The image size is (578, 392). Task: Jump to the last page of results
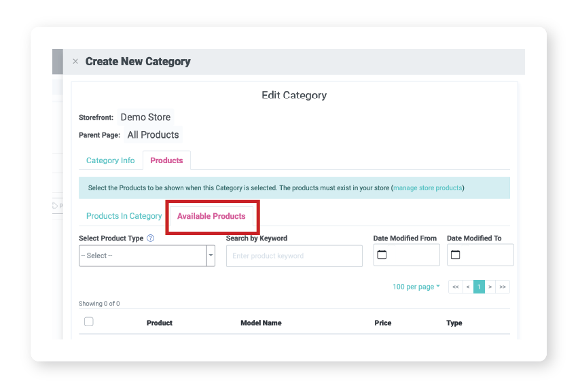point(503,287)
